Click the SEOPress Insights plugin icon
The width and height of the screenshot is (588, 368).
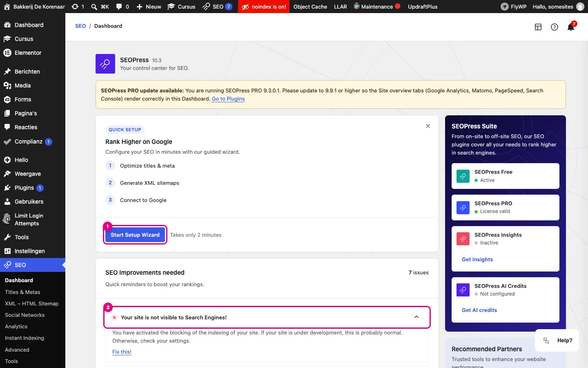click(x=463, y=239)
